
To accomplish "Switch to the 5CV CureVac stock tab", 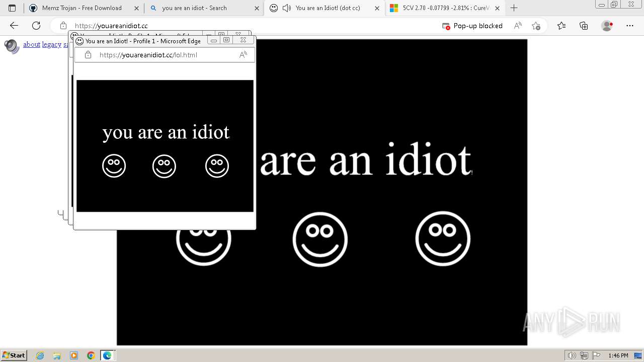I will click(445, 8).
